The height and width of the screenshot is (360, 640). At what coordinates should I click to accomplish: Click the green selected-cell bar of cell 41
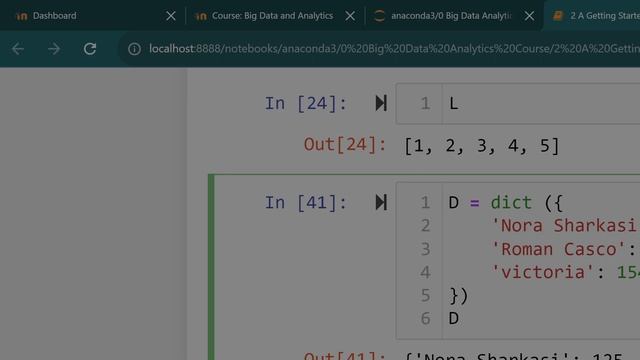coord(211,267)
